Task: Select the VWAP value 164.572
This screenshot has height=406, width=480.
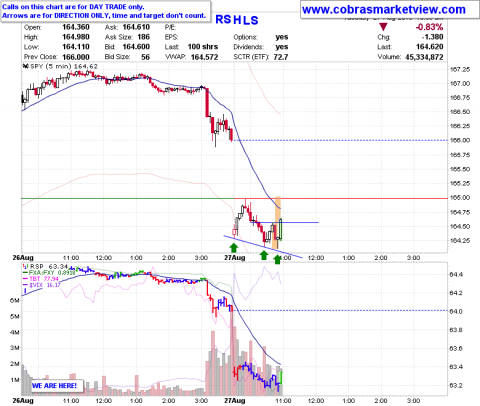Action: [x=204, y=57]
